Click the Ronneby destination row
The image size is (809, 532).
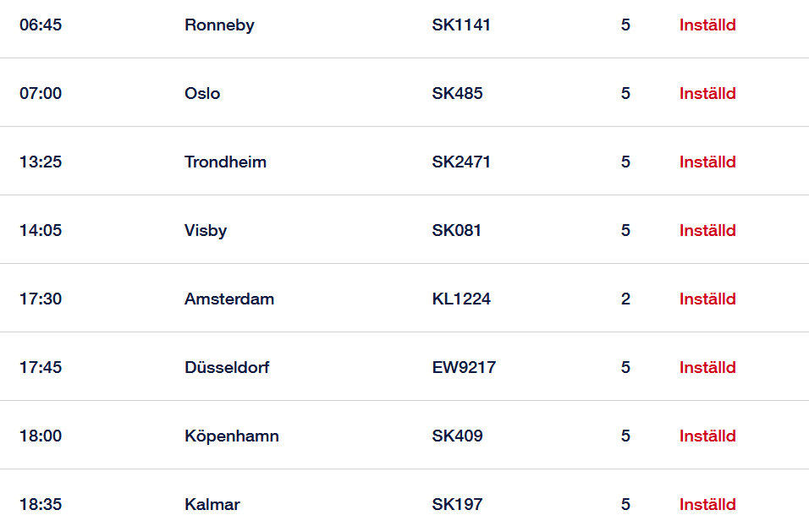pos(219,25)
